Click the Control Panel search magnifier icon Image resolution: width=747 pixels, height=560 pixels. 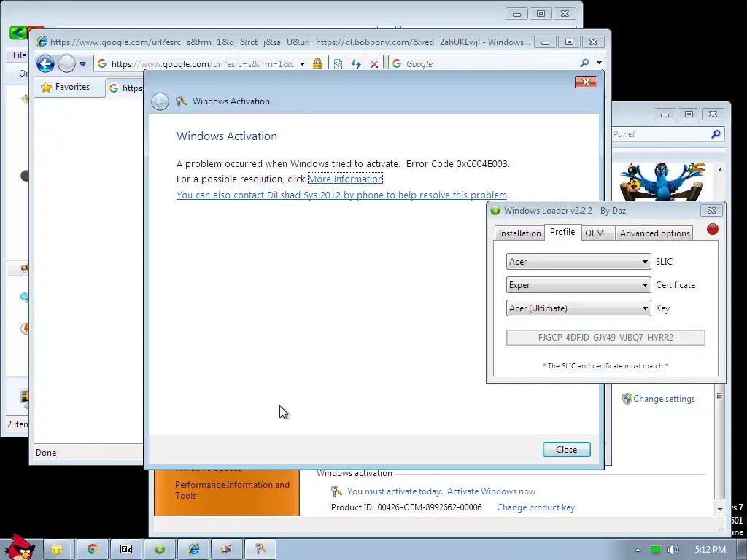716,134
